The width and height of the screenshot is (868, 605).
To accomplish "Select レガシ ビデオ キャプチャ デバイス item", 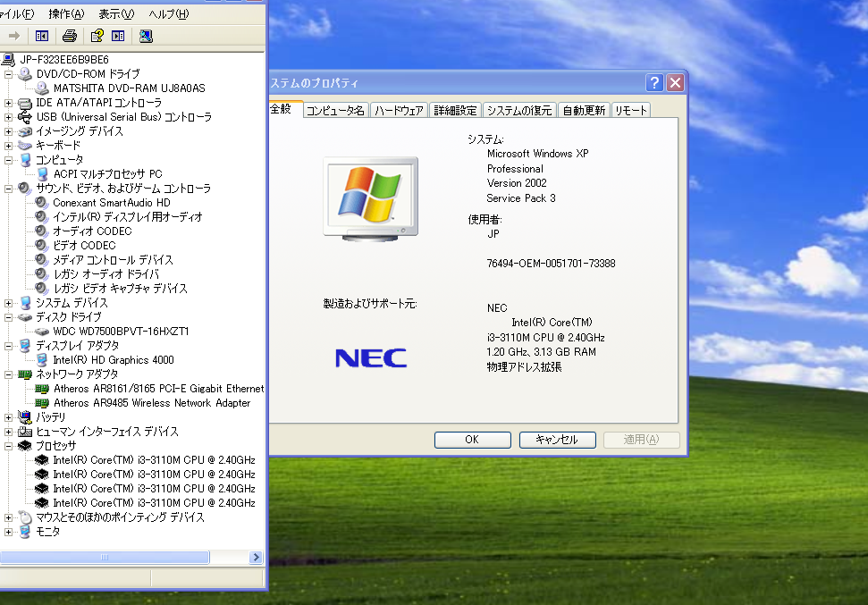I will (120, 289).
